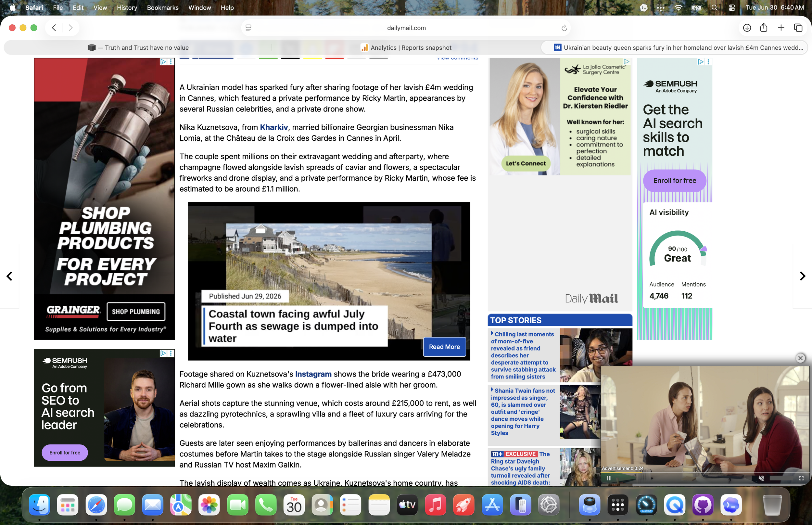This screenshot has width=812, height=525.
Task: Switch to the Analytics Reports snapshot tab
Action: tap(406, 48)
